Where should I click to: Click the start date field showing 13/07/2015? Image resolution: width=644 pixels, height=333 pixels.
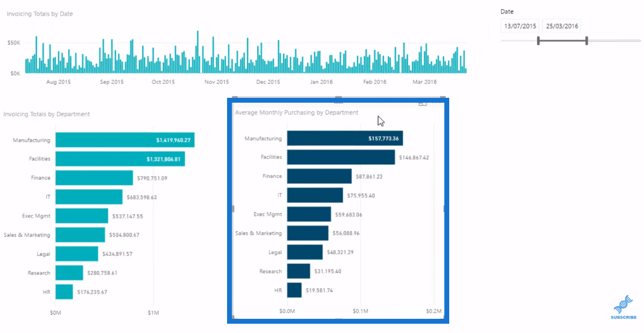coord(520,26)
